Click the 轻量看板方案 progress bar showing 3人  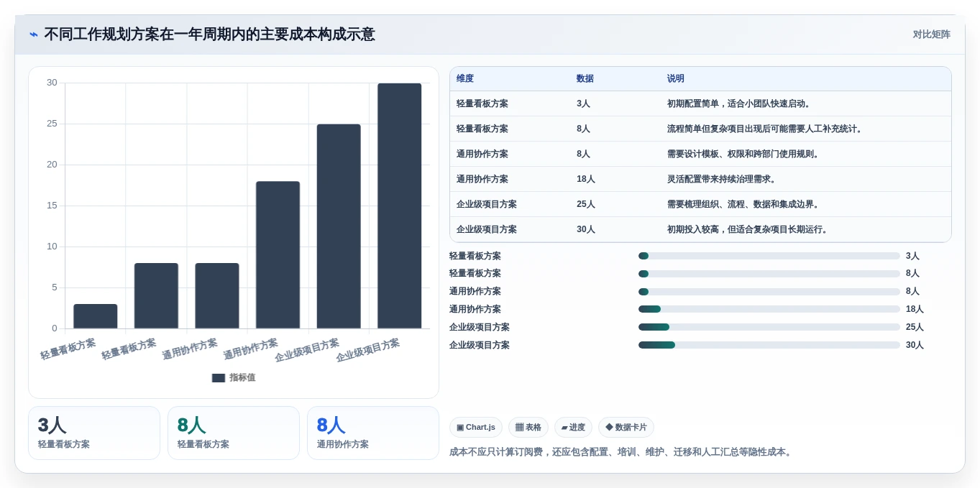[x=769, y=256]
